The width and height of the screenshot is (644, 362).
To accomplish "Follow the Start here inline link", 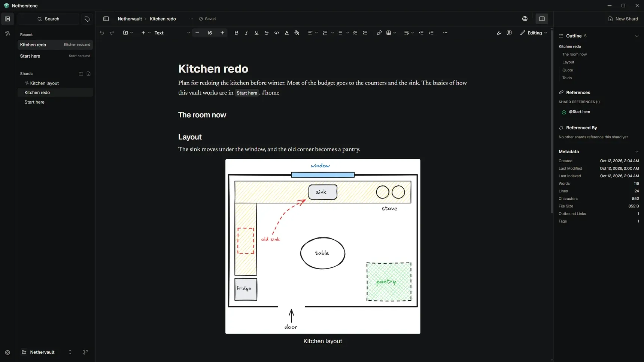I will tap(247, 93).
